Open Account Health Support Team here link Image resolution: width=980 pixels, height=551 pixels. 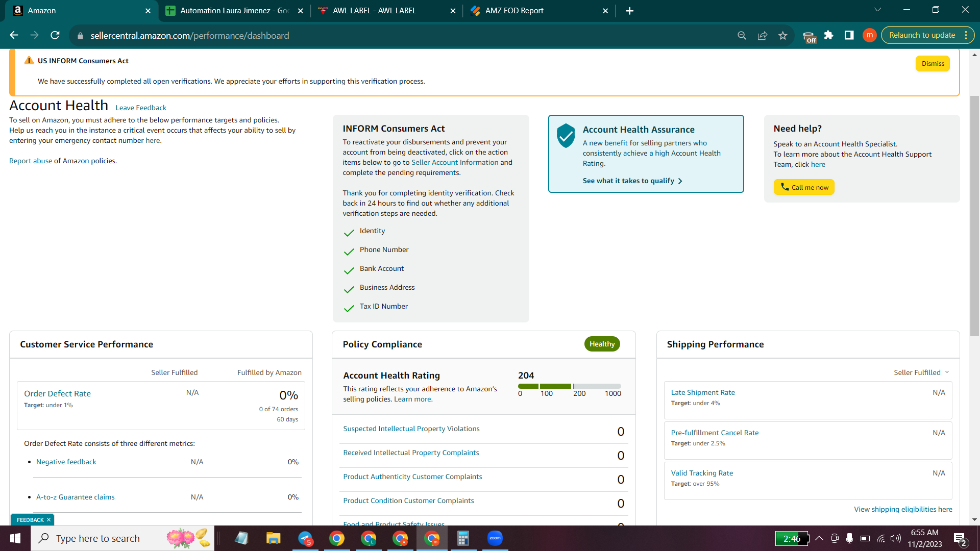(818, 164)
